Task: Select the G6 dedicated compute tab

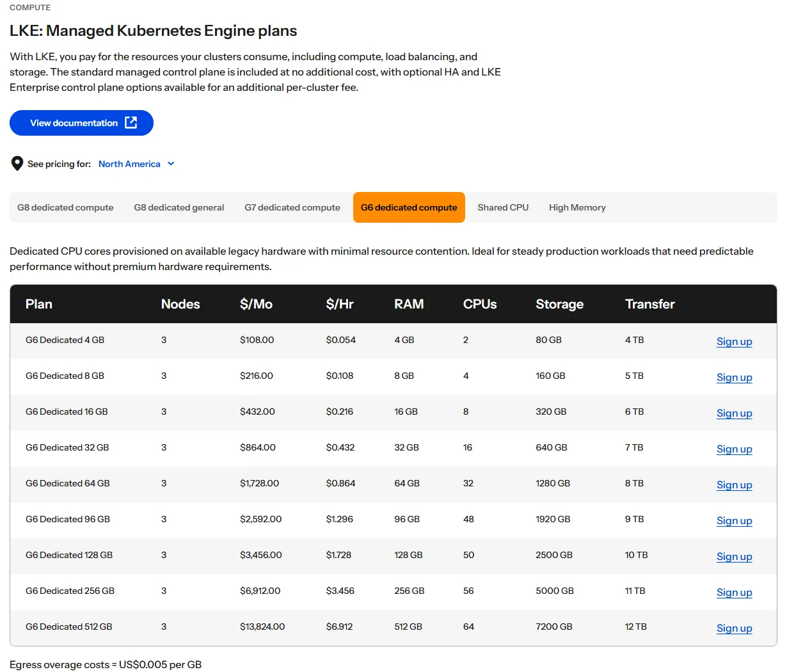Action: coord(409,207)
